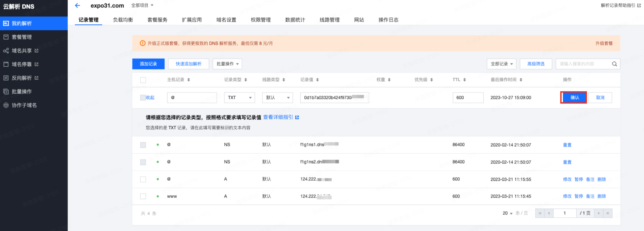Screen dimensions: 644x231
Task: Open the 批量操作 dropdown above the table
Action: [x=227, y=64]
